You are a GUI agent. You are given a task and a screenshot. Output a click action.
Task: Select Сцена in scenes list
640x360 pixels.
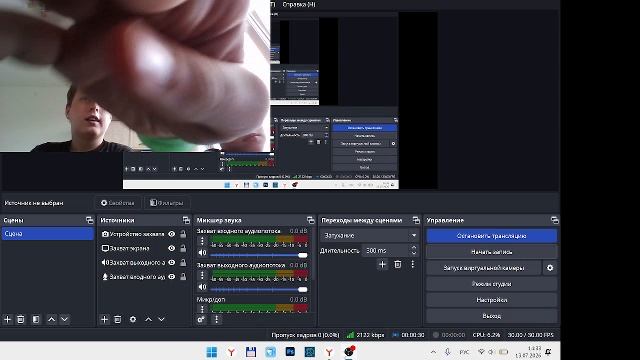pos(47,234)
